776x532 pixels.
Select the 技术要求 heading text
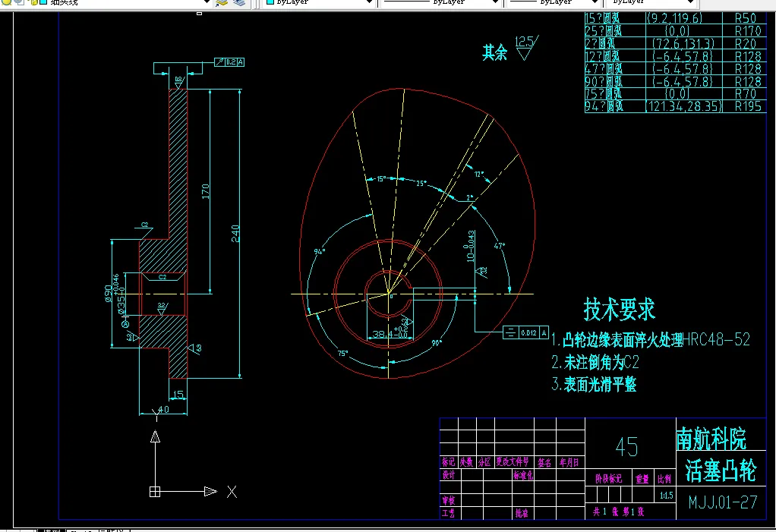click(620, 310)
